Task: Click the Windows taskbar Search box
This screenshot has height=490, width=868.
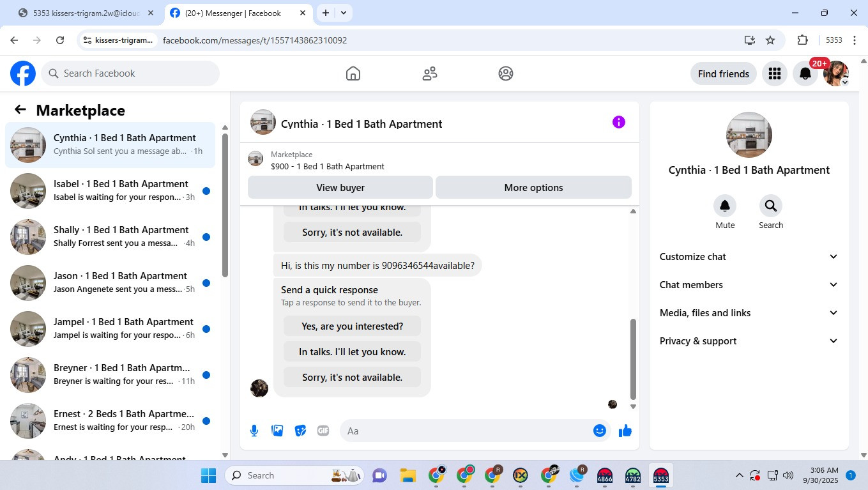Action: 293,475
